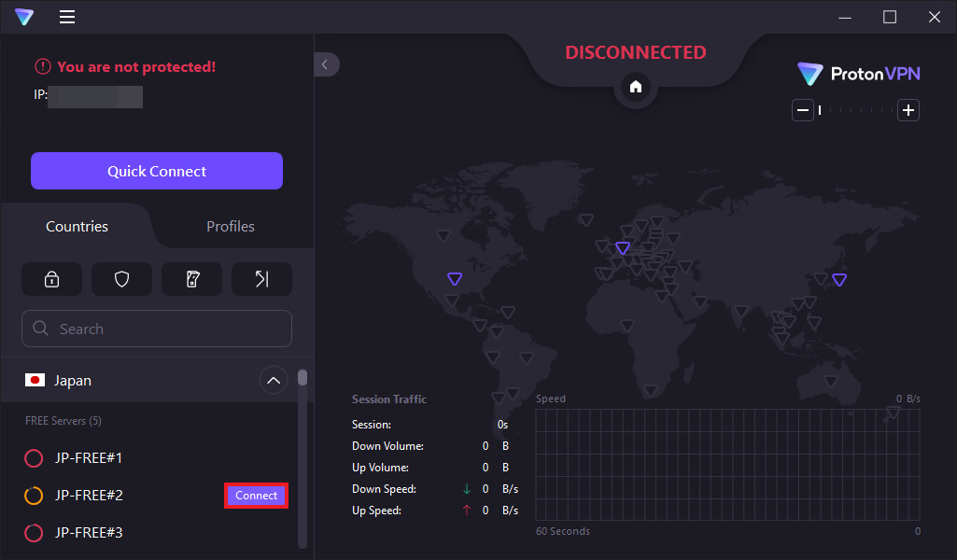Click the red warning exclamation icon
This screenshot has height=560, width=957.
pos(43,66)
